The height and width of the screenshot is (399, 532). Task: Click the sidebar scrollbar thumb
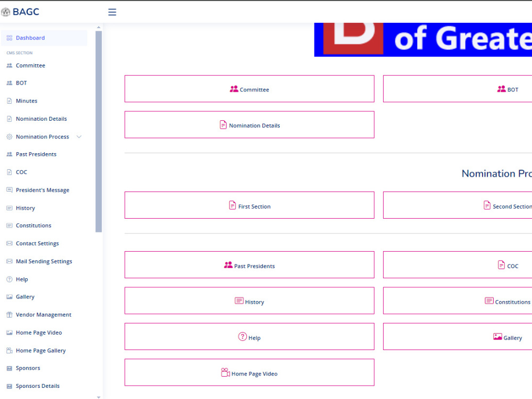(99, 131)
